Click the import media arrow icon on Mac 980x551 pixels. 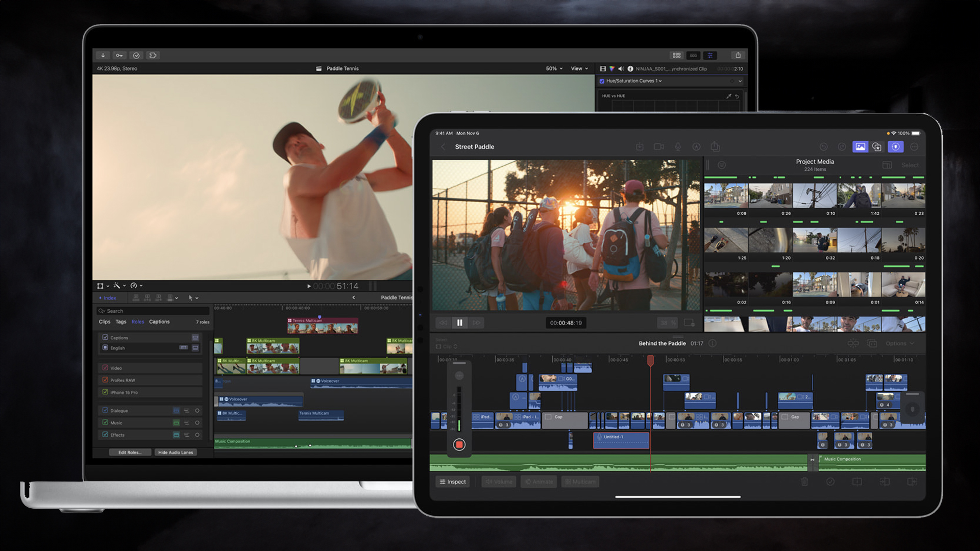coord(103,55)
